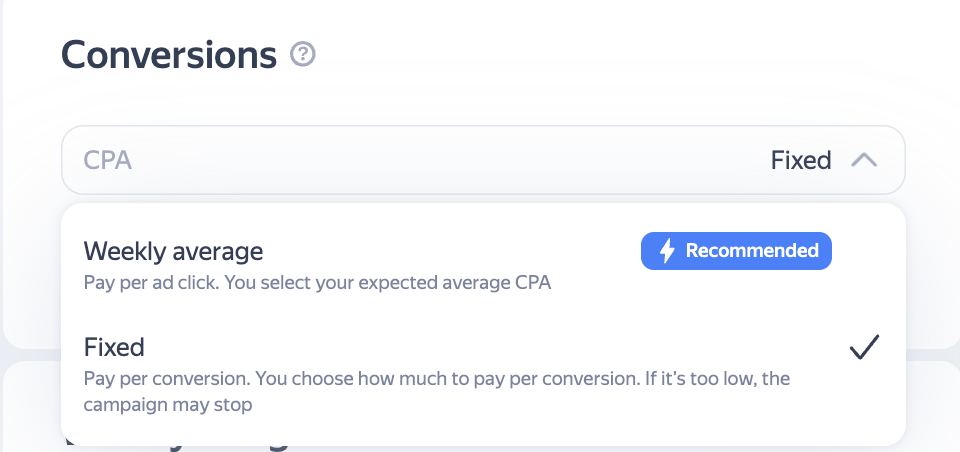Click the Conversions section heading
Screen dimensions: 960x452
click(x=169, y=54)
